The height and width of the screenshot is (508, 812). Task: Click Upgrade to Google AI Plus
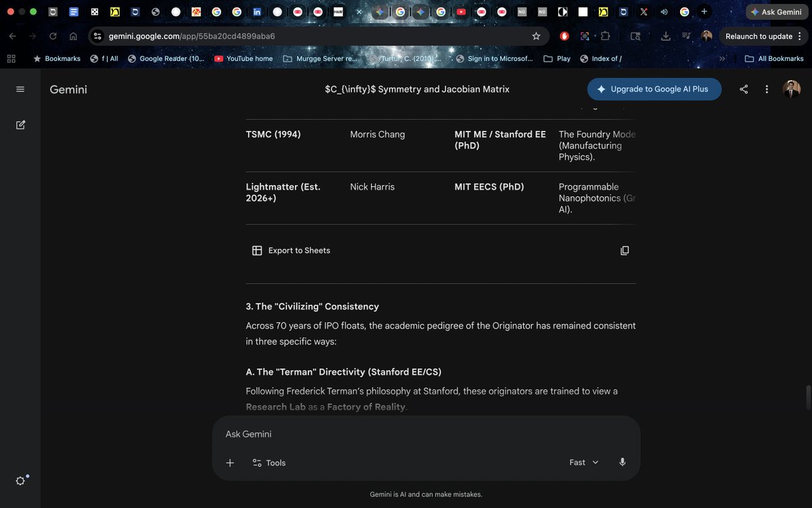654,89
